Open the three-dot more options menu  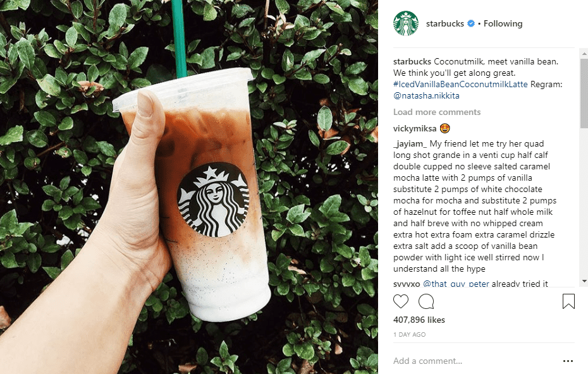pyautogui.click(x=568, y=361)
